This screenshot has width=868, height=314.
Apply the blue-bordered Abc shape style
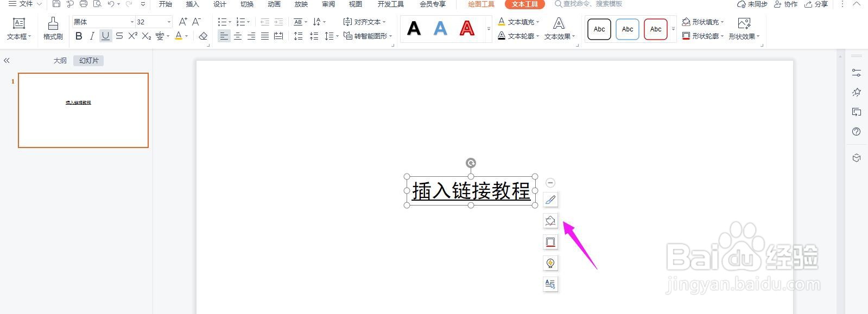[x=628, y=29]
